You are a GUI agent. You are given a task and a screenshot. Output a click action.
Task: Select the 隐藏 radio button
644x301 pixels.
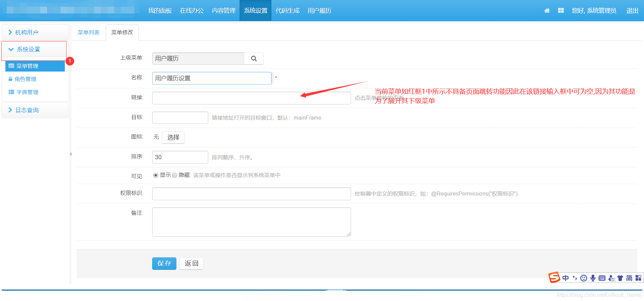pos(174,175)
